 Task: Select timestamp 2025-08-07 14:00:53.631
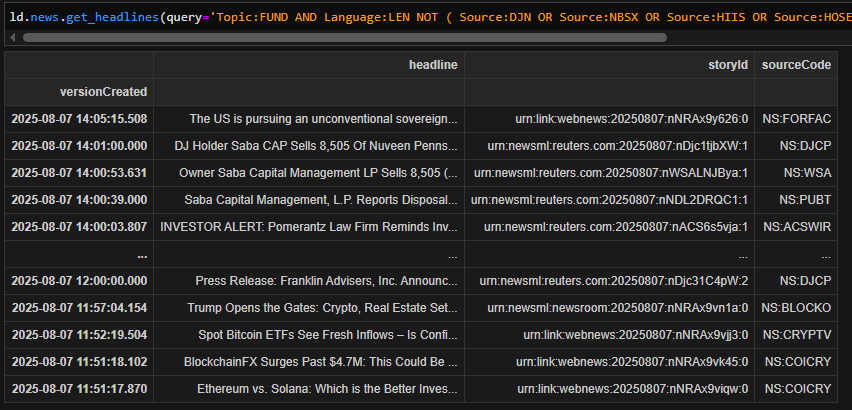point(79,173)
